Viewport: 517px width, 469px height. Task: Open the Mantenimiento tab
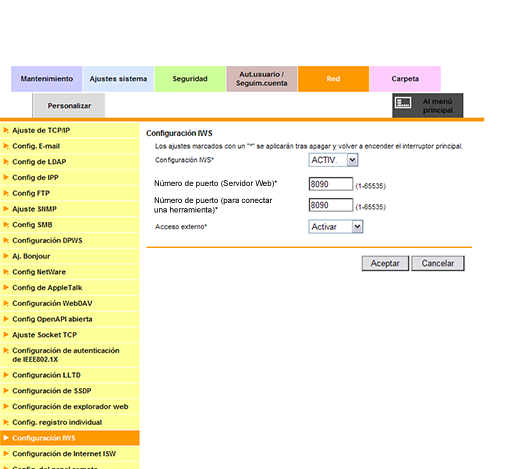(x=47, y=79)
